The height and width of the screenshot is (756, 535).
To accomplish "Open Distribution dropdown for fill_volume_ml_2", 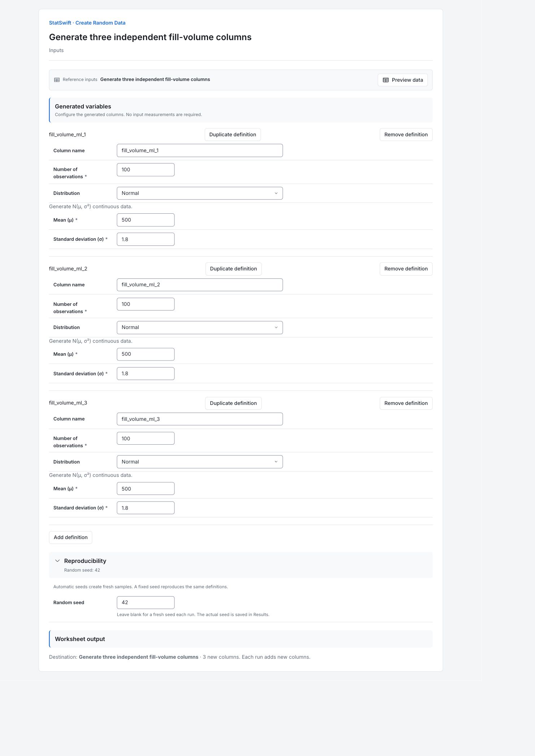I will (200, 328).
